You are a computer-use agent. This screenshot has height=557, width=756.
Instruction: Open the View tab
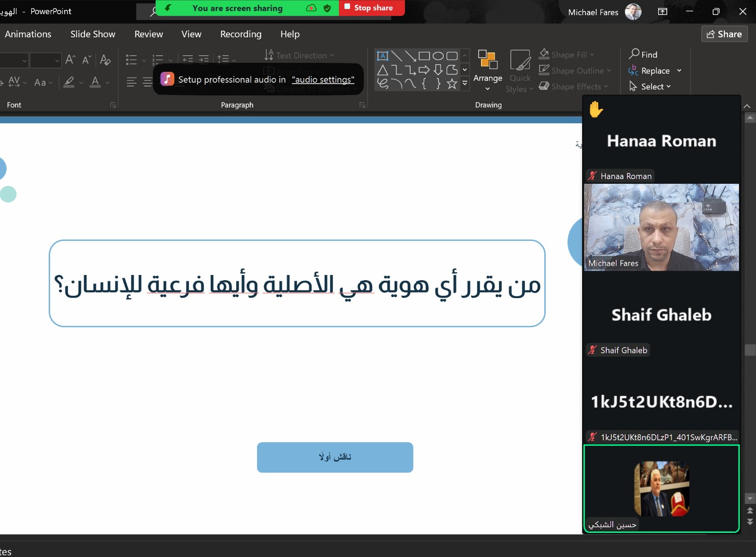pos(191,34)
